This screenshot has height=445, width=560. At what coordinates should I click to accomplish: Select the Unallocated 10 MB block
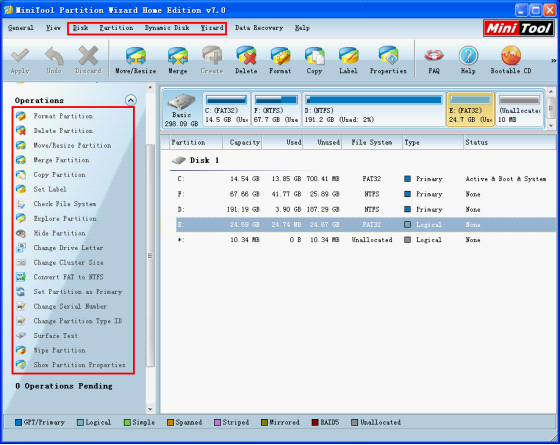(x=520, y=109)
